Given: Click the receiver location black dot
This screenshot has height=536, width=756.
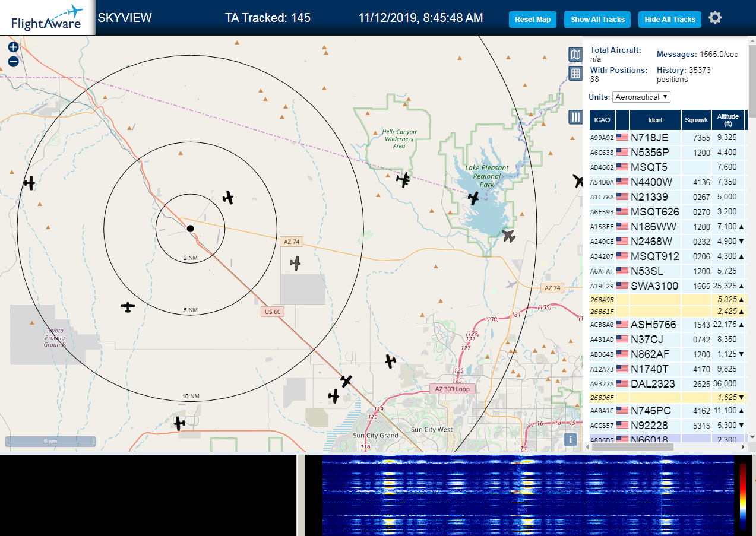Looking at the screenshot, I should tap(190, 229).
